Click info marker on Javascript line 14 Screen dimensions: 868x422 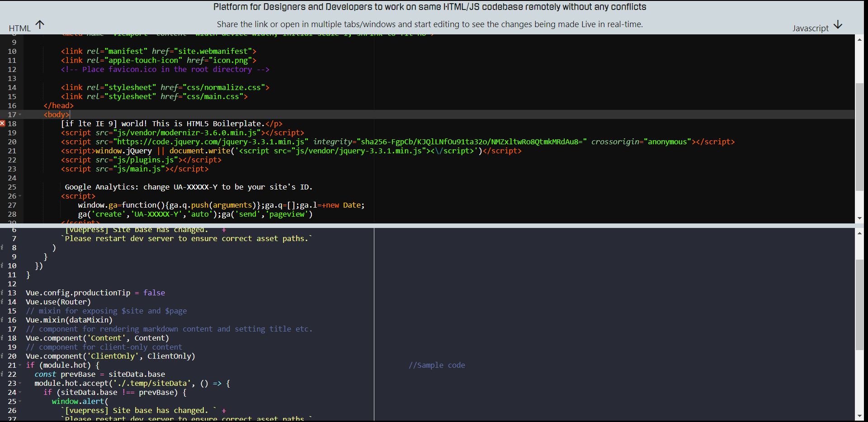click(x=2, y=302)
